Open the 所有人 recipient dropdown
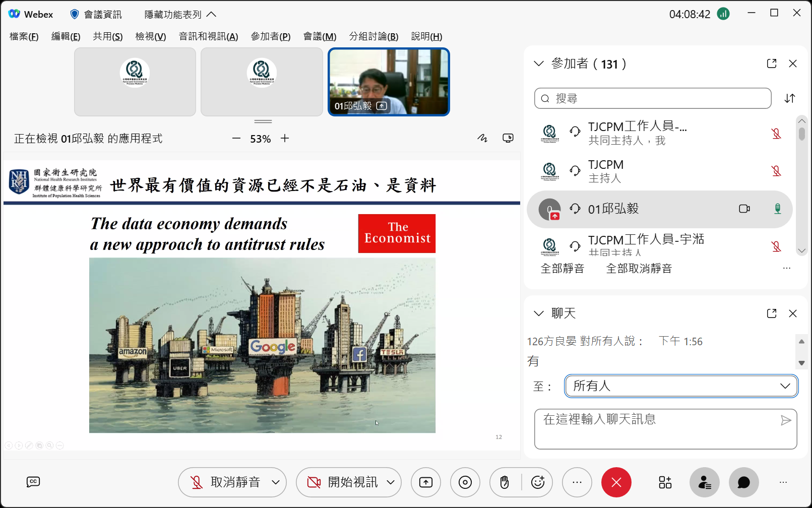This screenshot has height=508, width=812. [681, 386]
